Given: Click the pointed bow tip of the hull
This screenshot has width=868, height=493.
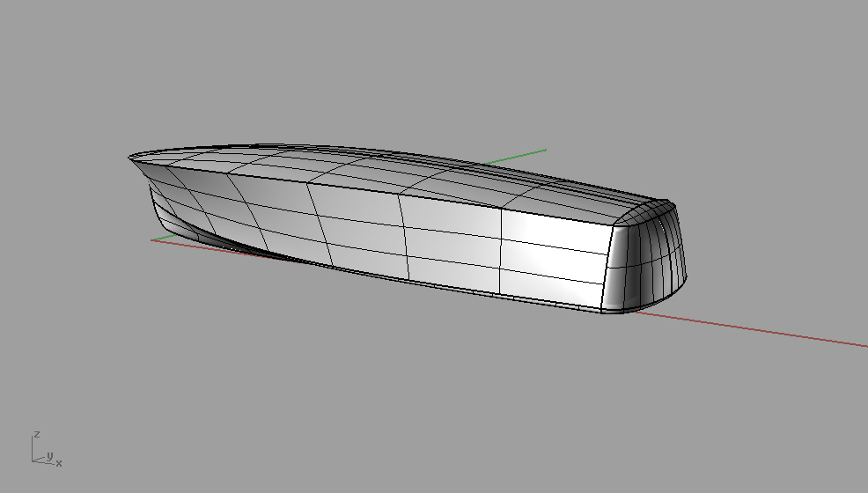Looking at the screenshot, I should 129,158.
